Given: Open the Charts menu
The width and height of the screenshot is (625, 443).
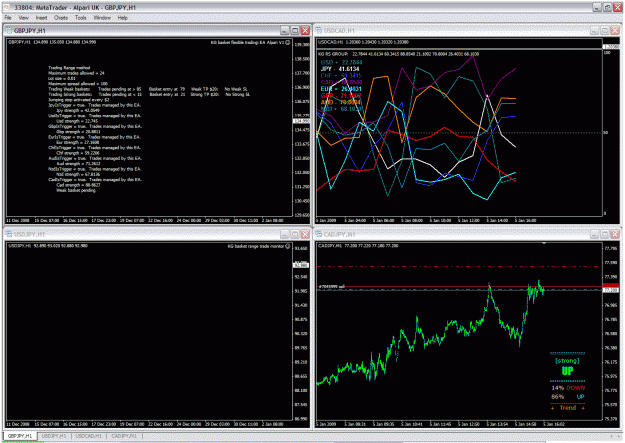Looking at the screenshot, I should tap(61, 18).
